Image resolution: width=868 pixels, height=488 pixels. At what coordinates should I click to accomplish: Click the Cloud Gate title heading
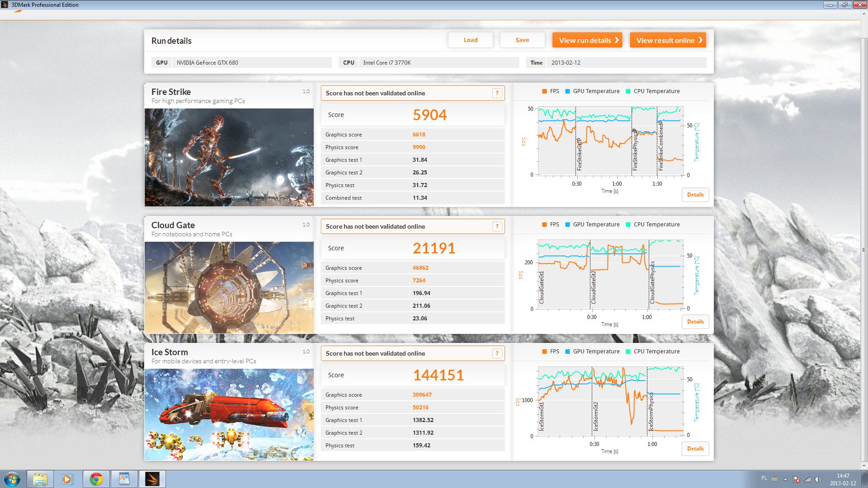(x=173, y=225)
